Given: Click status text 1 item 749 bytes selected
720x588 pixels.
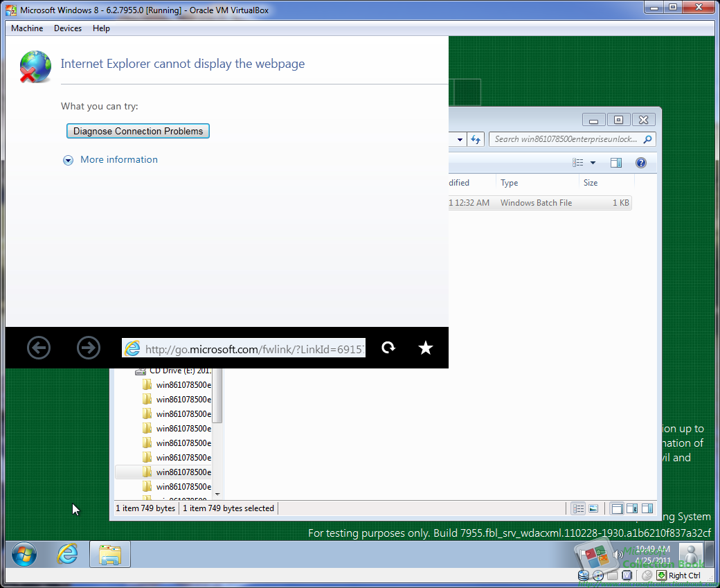Looking at the screenshot, I should coord(228,508).
